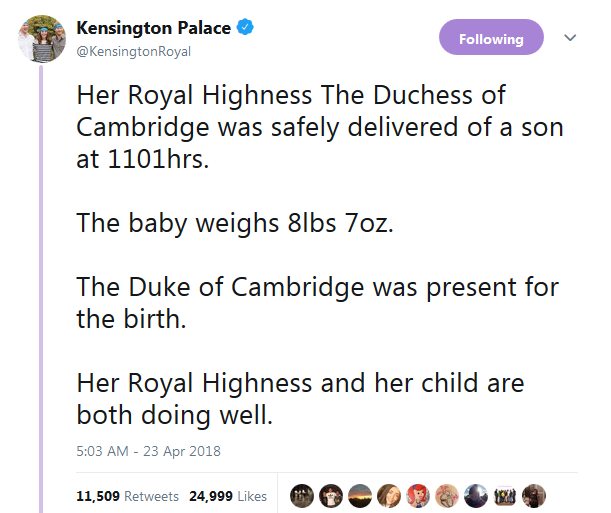View the 24,999 Likes list
The height and width of the screenshot is (513, 611).
[x=227, y=496]
